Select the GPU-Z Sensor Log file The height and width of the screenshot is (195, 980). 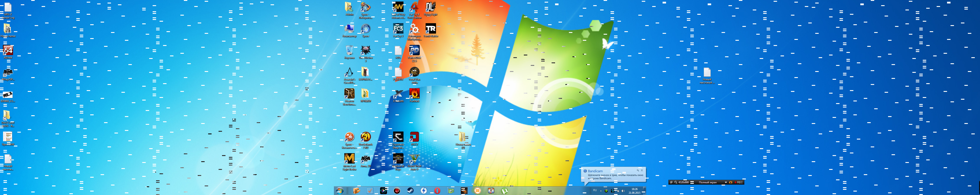8,10
